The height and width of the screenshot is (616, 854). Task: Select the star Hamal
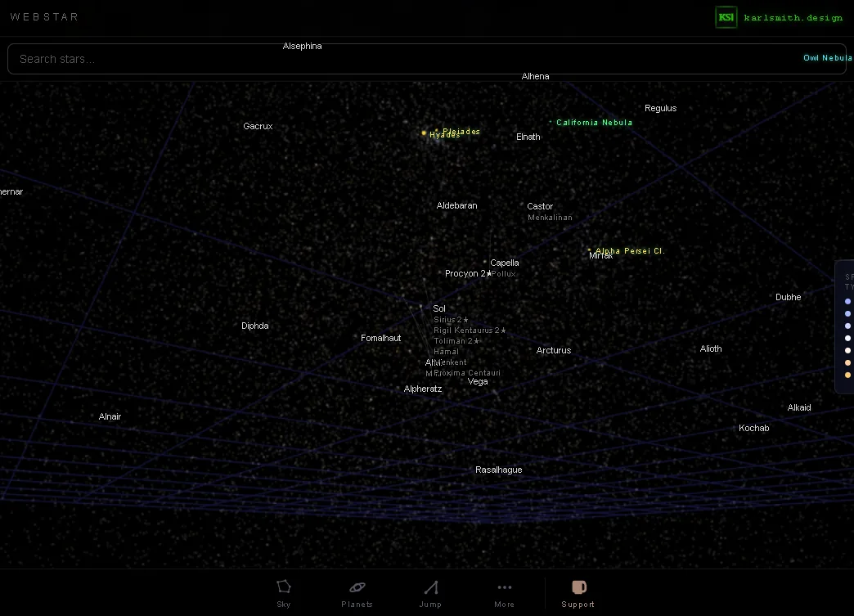pyautogui.click(x=446, y=351)
